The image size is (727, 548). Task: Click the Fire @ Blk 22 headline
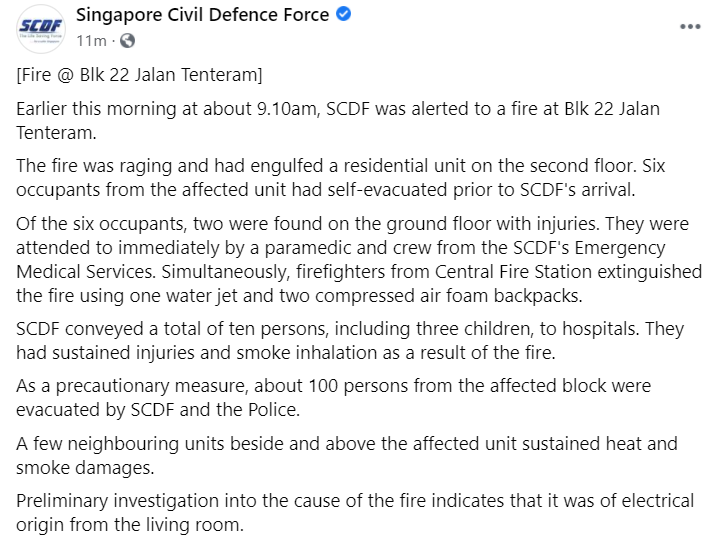pyautogui.click(x=140, y=75)
